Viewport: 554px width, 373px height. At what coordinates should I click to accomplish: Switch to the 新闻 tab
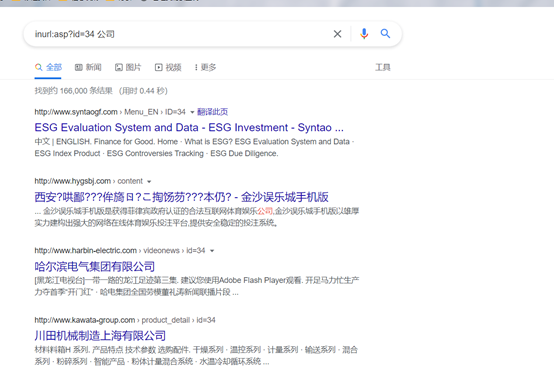coord(88,67)
